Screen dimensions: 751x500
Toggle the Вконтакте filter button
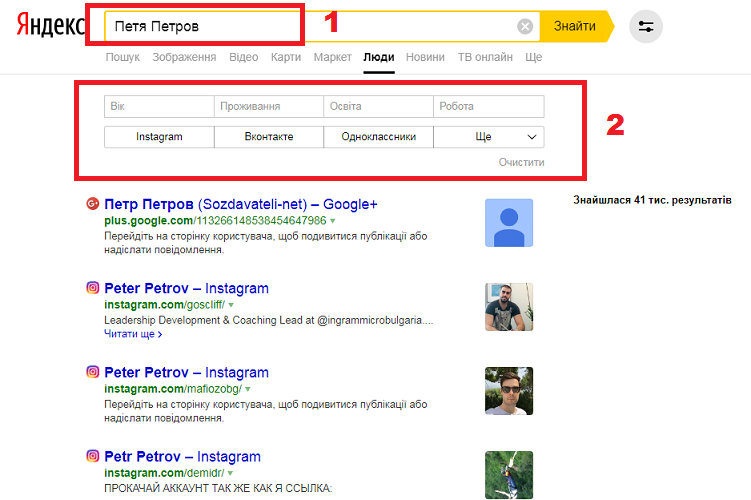pyautogui.click(x=269, y=137)
